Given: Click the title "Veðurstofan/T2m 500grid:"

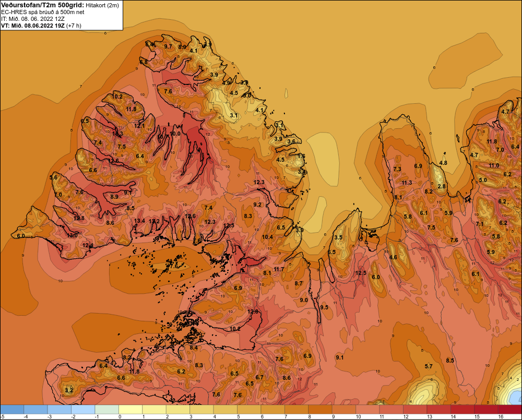Looking at the screenshot, I should tap(43, 5).
